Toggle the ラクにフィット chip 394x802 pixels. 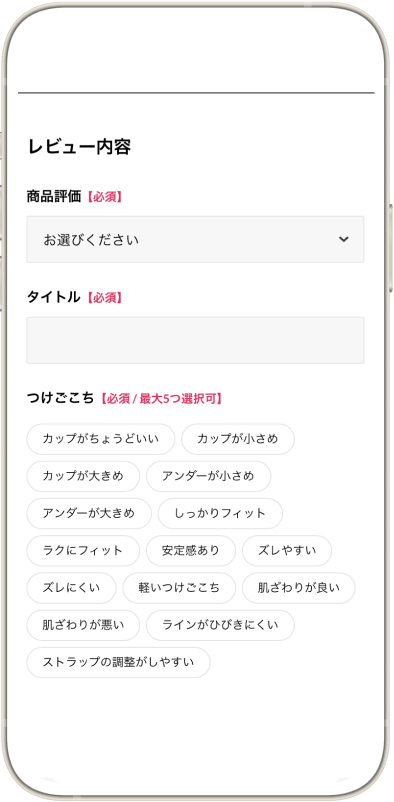(x=83, y=551)
